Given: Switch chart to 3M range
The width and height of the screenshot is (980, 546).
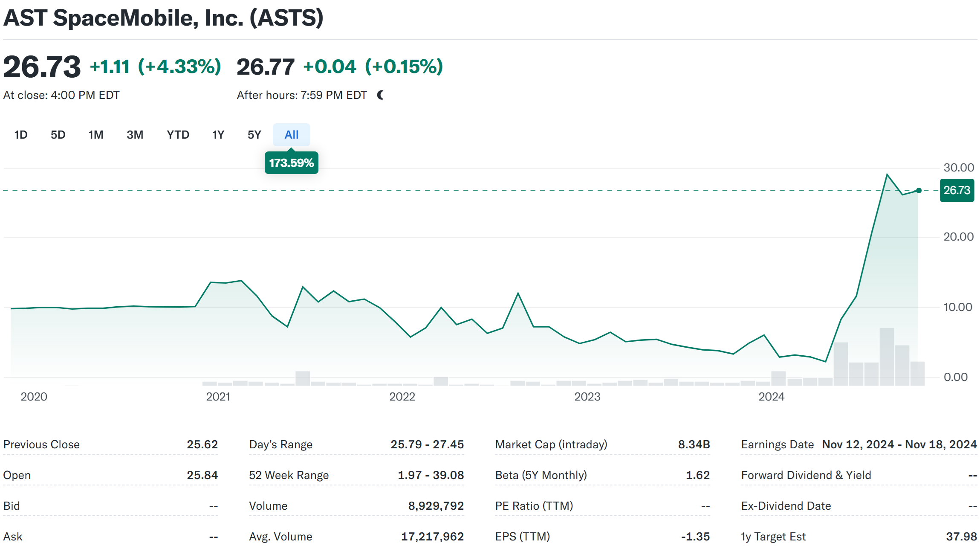Looking at the screenshot, I should [135, 135].
